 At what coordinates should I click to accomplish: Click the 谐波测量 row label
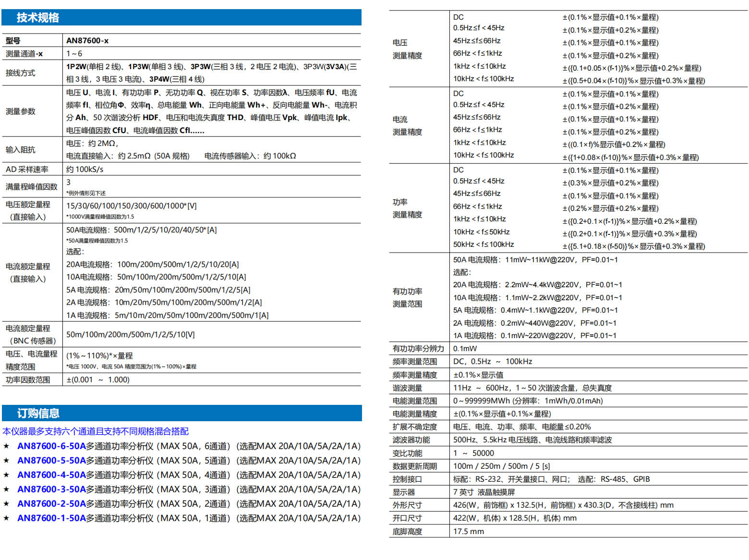click(x=408, y=388)
